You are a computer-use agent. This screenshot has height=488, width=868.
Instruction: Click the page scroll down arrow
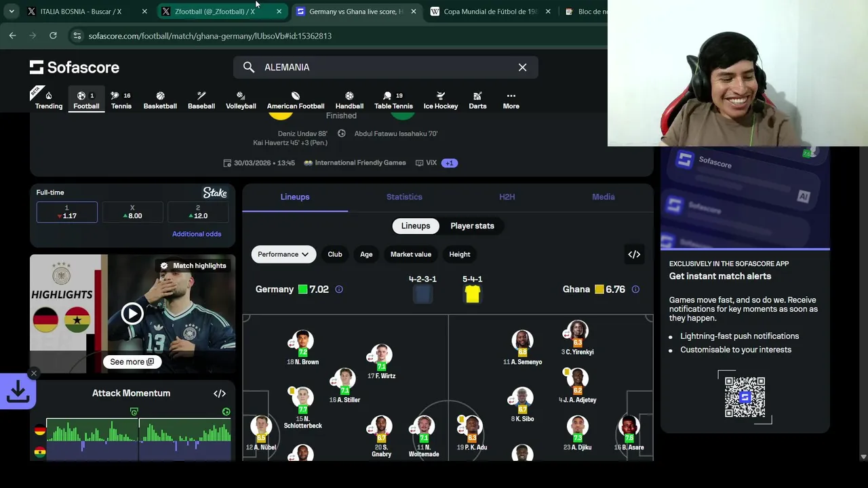863,457
